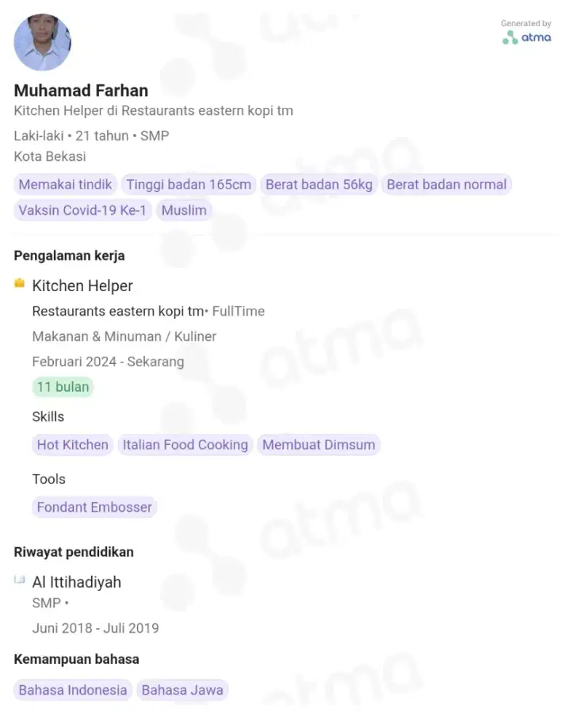Click the Berat badan 56kg tag

[319, 184]
